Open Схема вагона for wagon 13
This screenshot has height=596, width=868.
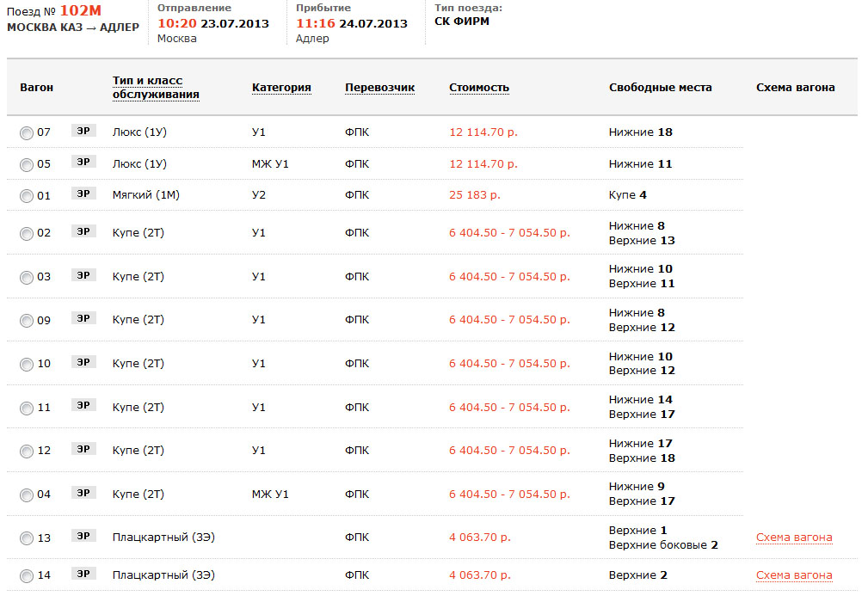(793, 538)
